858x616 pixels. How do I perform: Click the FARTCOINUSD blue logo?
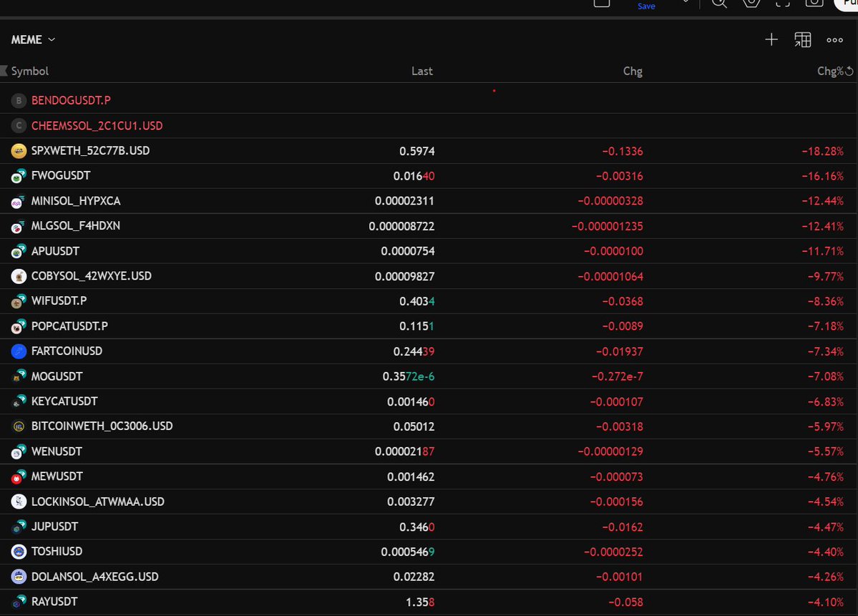(19, 351)
